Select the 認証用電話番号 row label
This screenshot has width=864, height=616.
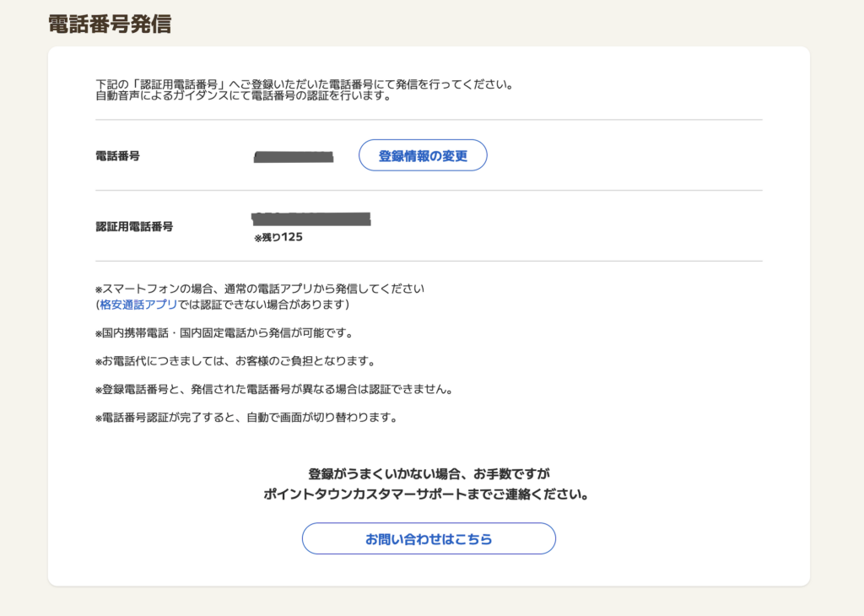[x=134, y=226]
